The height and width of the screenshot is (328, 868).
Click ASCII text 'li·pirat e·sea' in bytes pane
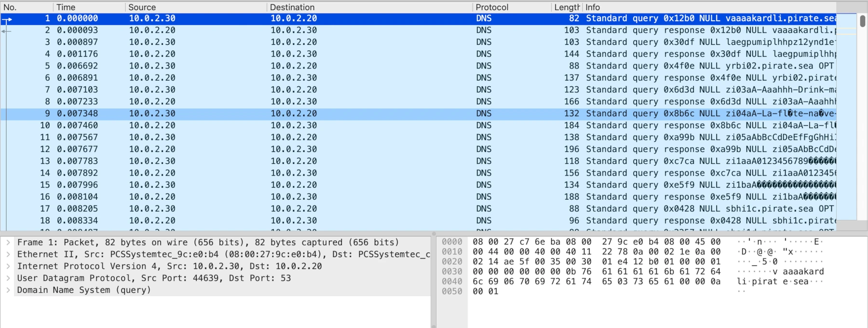coord(773,281)
